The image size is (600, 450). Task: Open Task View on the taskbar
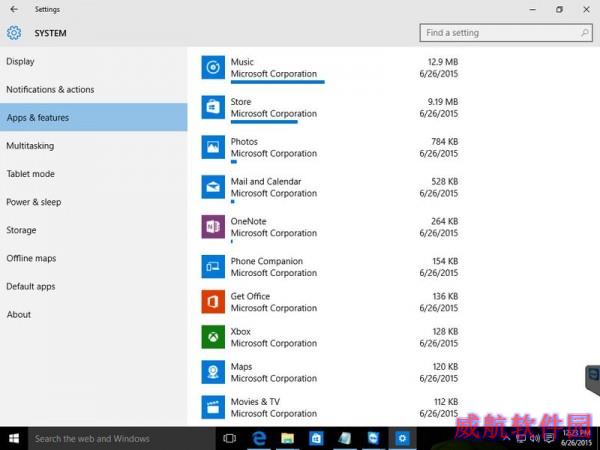coord(229,439)
